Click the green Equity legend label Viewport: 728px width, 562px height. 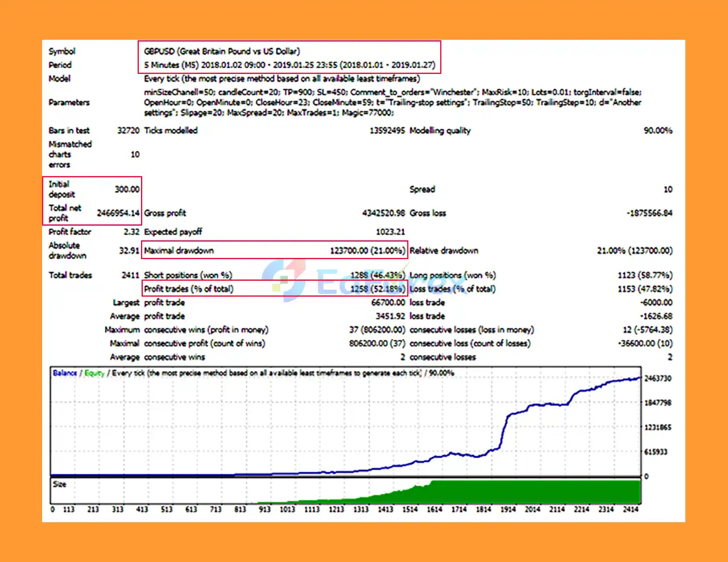point(94,373)
